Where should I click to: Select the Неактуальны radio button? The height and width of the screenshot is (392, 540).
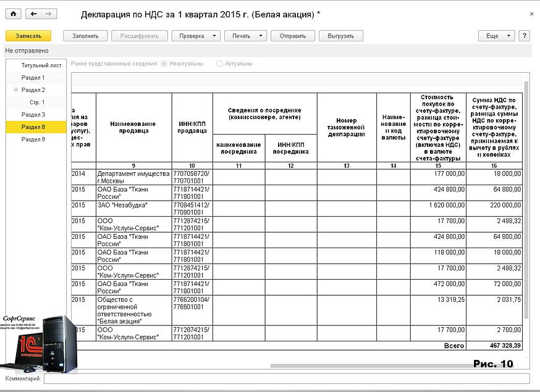tap(164, 64)
